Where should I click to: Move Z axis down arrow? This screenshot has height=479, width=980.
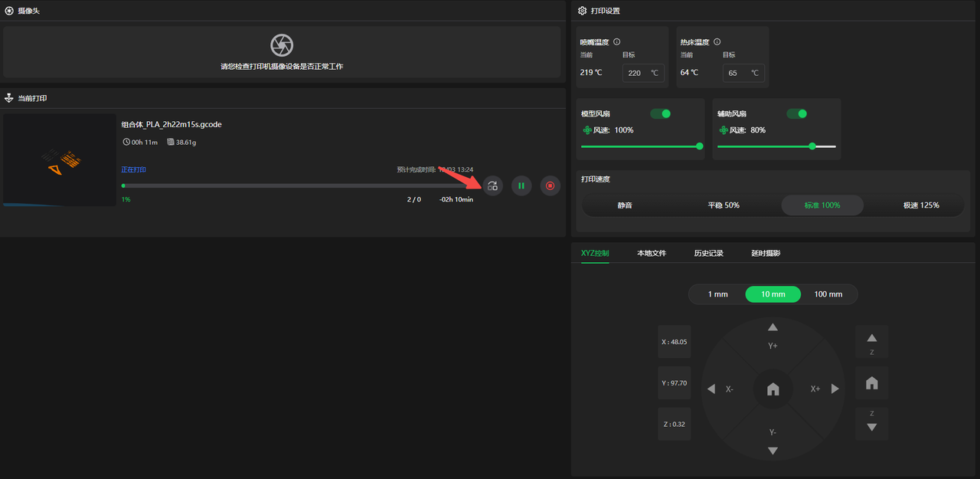click(x=871, y=426)
